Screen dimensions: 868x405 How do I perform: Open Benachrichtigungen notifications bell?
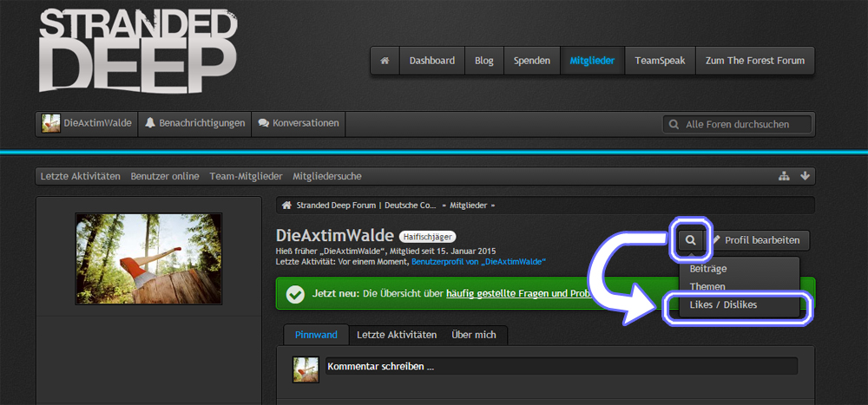click(x=194, y=123)
